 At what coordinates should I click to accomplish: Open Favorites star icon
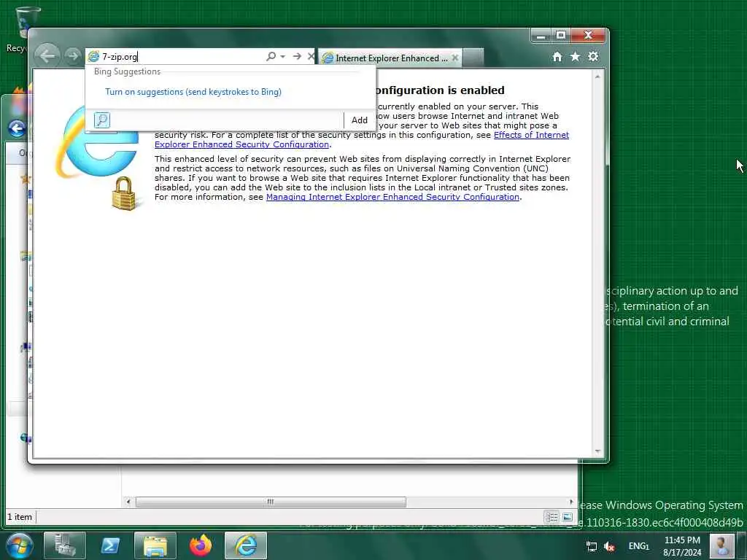point(575,57)
